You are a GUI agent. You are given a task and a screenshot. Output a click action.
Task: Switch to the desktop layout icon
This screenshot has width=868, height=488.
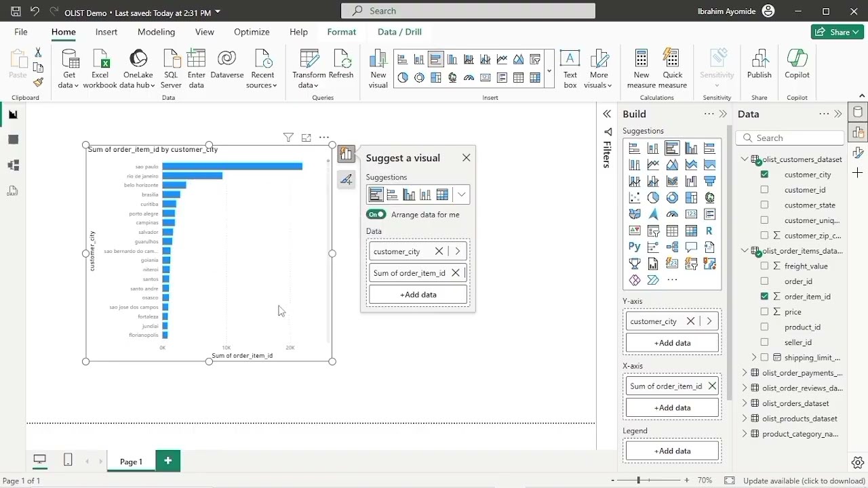[x=40, y=460]
